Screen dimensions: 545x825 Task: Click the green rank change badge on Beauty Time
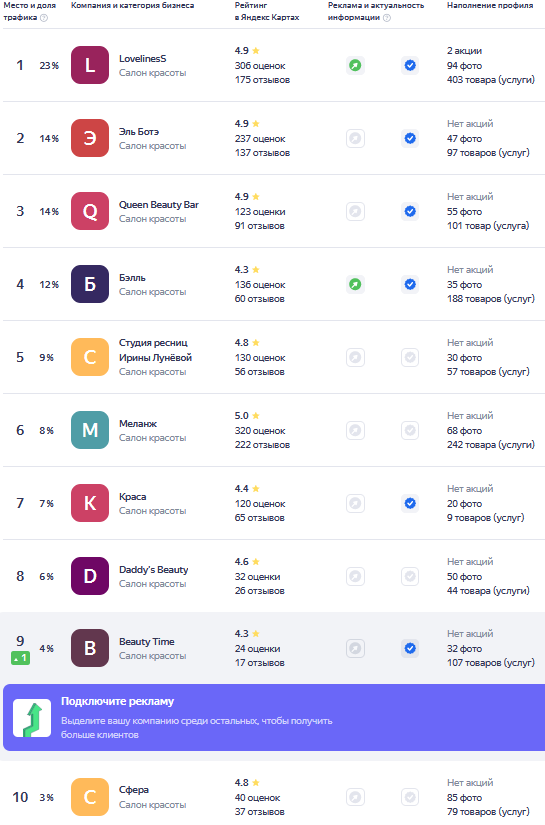[x=21, y=657]
